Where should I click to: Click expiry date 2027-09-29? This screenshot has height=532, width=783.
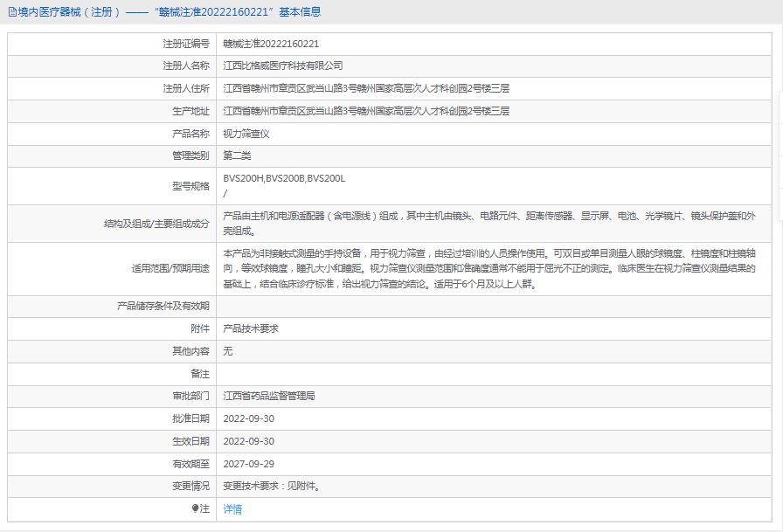(x=249, y=464)
